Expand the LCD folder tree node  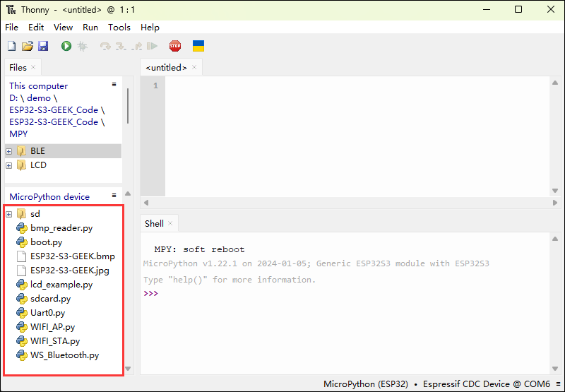click(9, 165)
